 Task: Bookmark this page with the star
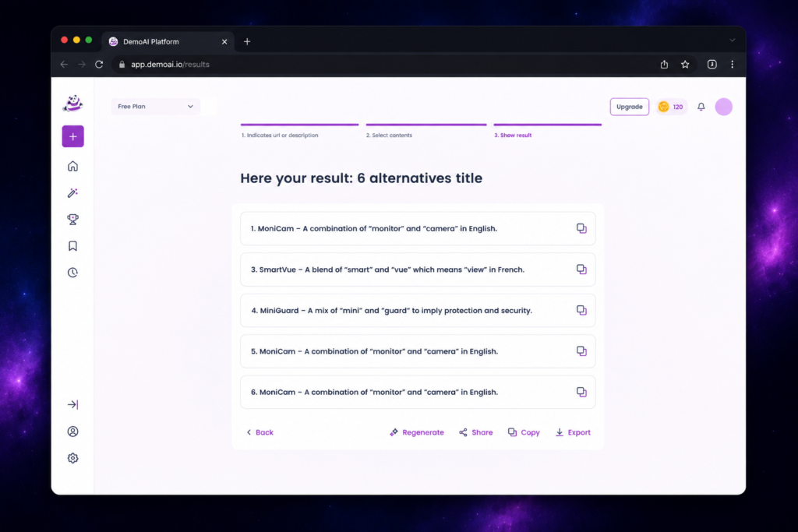(685, 65)
